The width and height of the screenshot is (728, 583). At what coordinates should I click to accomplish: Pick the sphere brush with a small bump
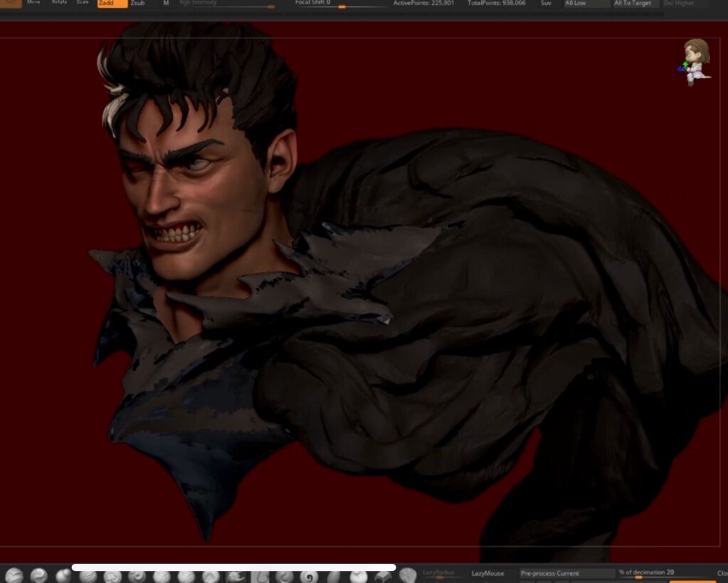[63, 576]
